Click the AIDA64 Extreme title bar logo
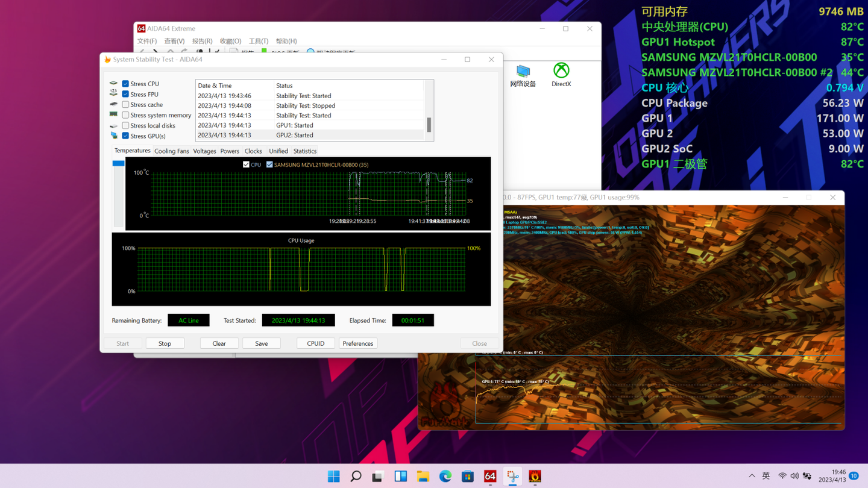 [x=141, y=28]
